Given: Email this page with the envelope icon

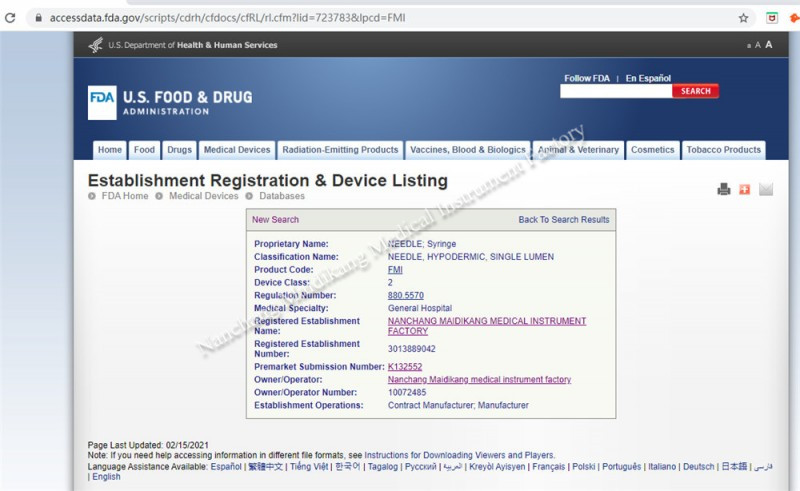Looking at the screenshot, I should click(x=765, y=189).
